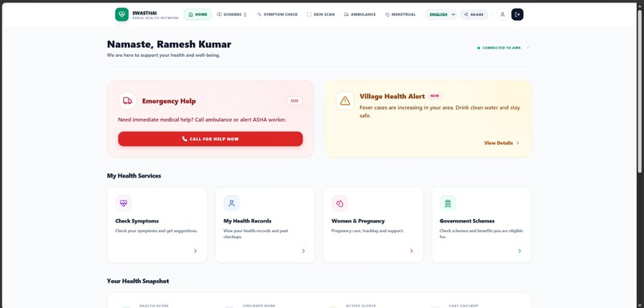This screenshot has height=308, width=644.
Task: Open the Ambulance tab
Action: pos(360,14)
